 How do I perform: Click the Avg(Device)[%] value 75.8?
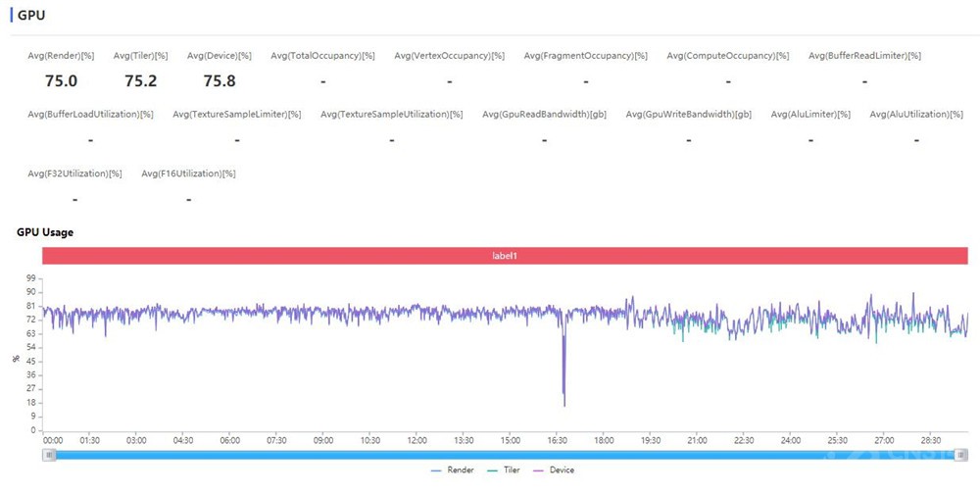pyautogui.click(x=220, y=80)
